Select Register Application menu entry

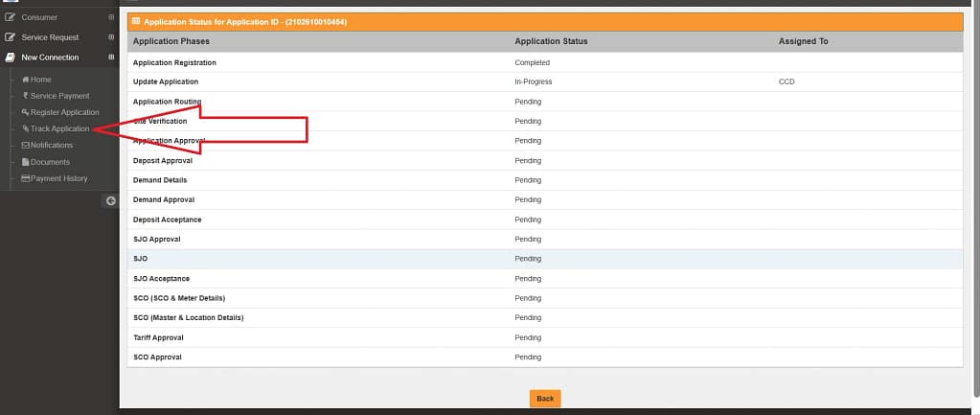64,112
